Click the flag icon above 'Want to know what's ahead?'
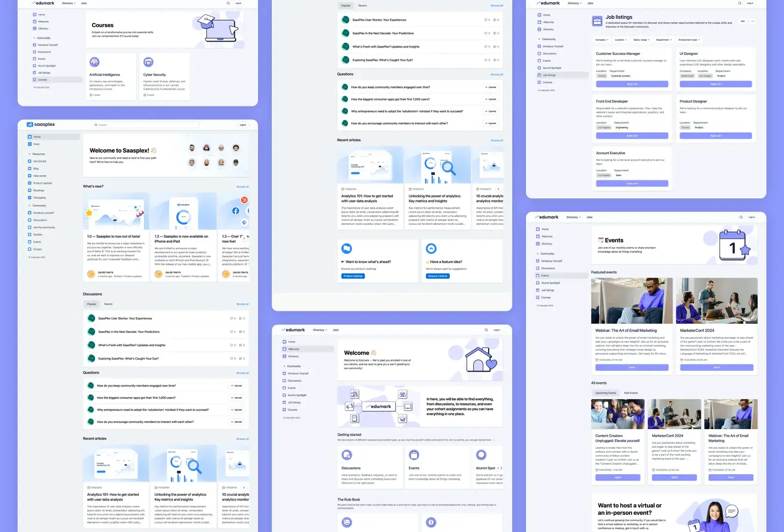This screenshot has width=784, height=532. tap(346, 248)
